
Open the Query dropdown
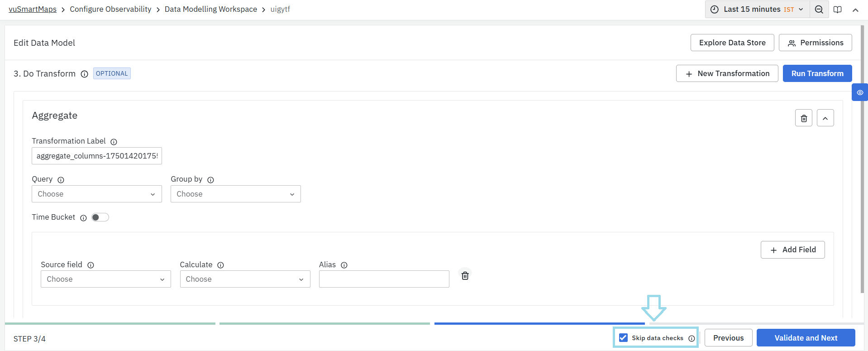tap(96, 194)
